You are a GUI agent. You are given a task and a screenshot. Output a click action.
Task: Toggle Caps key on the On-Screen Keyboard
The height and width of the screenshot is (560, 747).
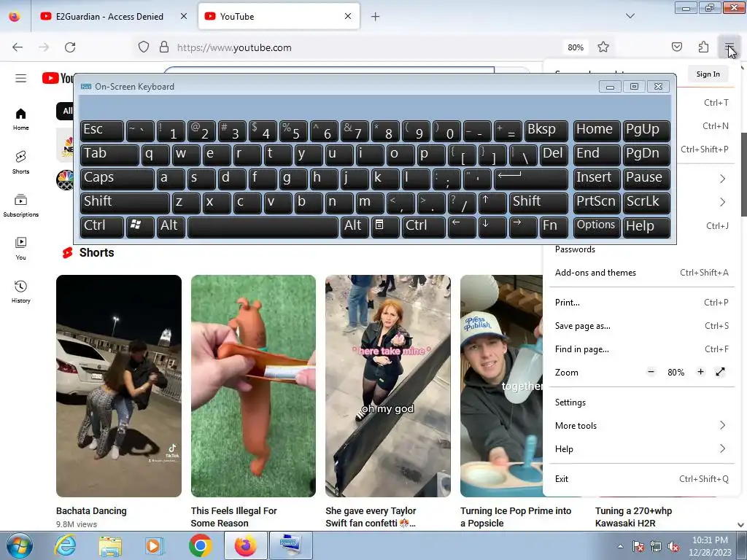[117, 178]
